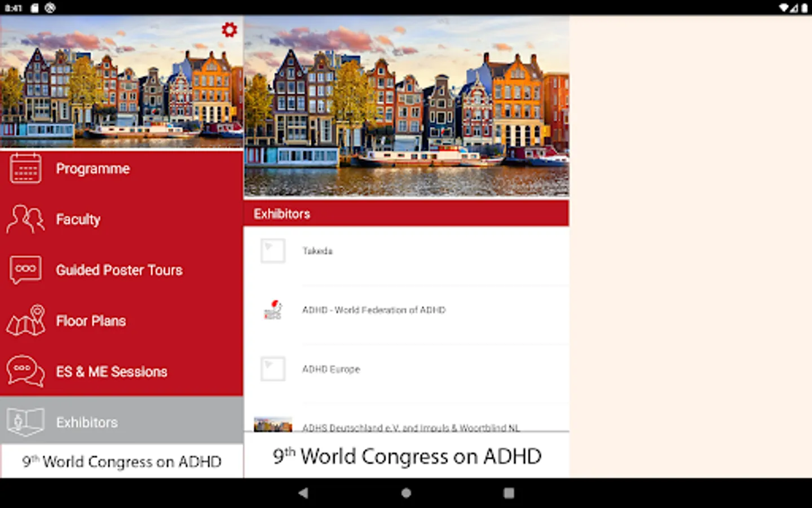
Task: Tap main panel 9th World Congress footer banner
Action: (x=406, y=456)
